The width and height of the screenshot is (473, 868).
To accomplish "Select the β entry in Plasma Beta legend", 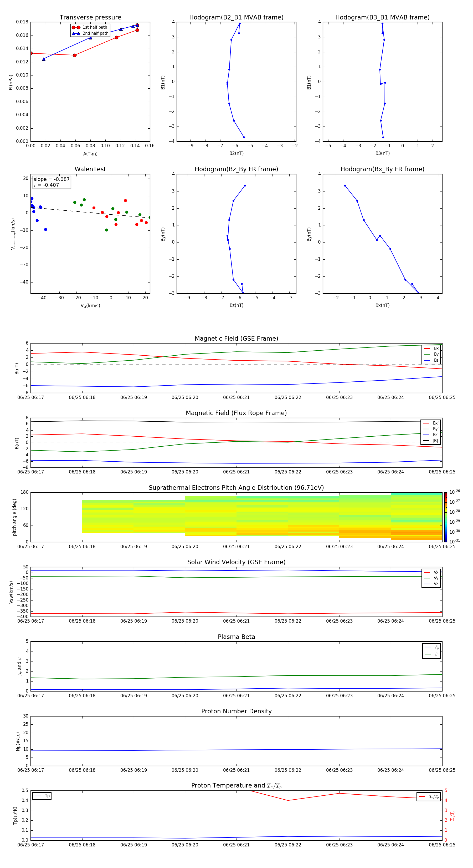I will tap(431, 654).
